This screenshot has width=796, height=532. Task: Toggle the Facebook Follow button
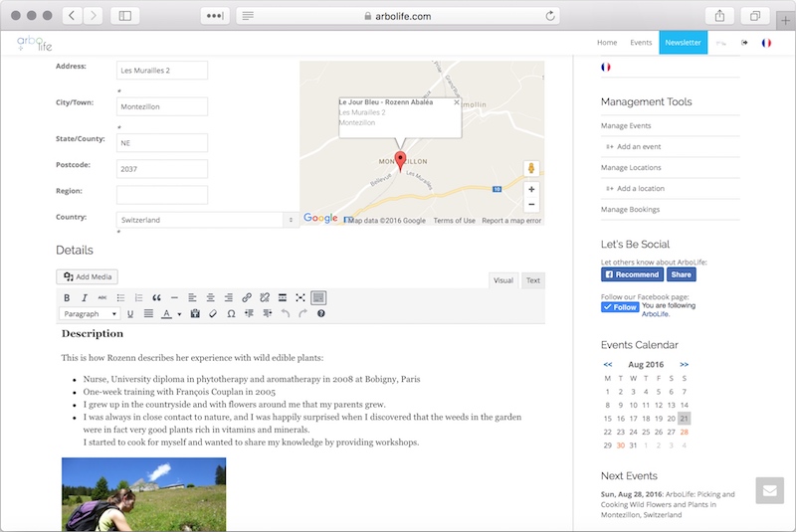620,307
